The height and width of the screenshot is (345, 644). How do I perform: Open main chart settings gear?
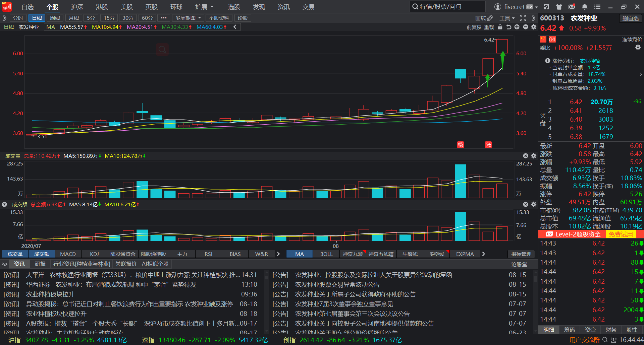click(534, 27)
